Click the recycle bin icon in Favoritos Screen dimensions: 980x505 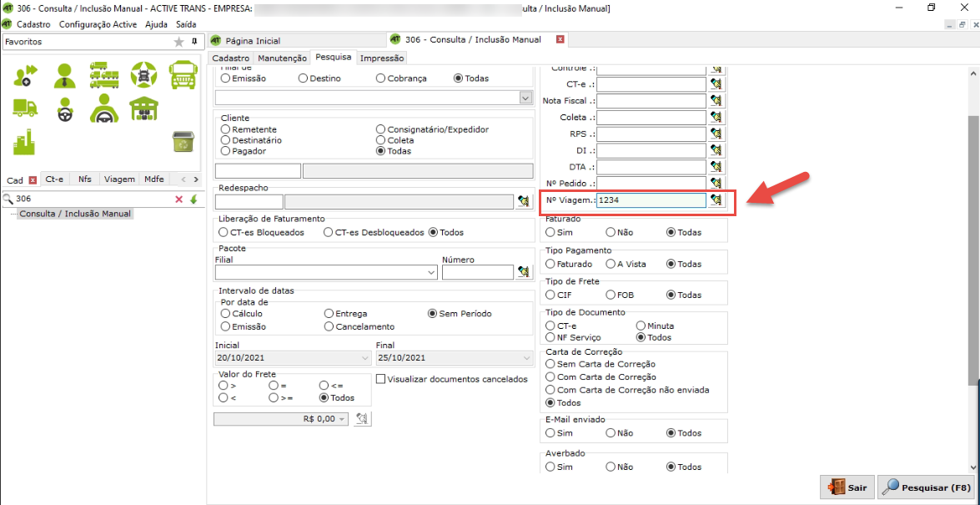(183, 142)
